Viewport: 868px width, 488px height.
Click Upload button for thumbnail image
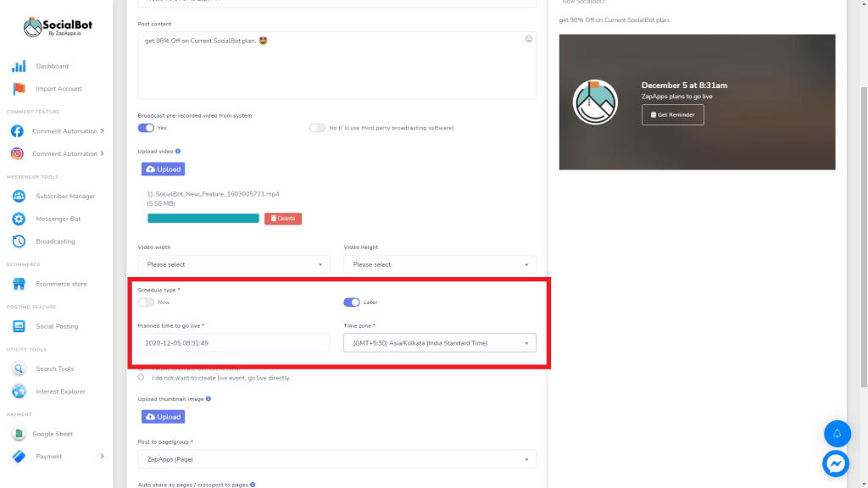(x=163, y=417)
